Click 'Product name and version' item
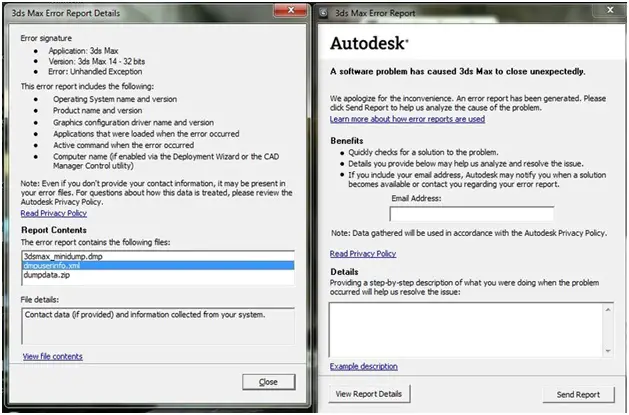 tap(97, 110)
